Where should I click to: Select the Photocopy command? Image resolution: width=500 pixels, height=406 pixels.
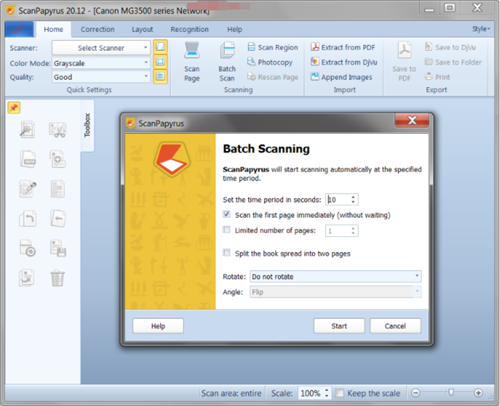(x=270, y=62)
